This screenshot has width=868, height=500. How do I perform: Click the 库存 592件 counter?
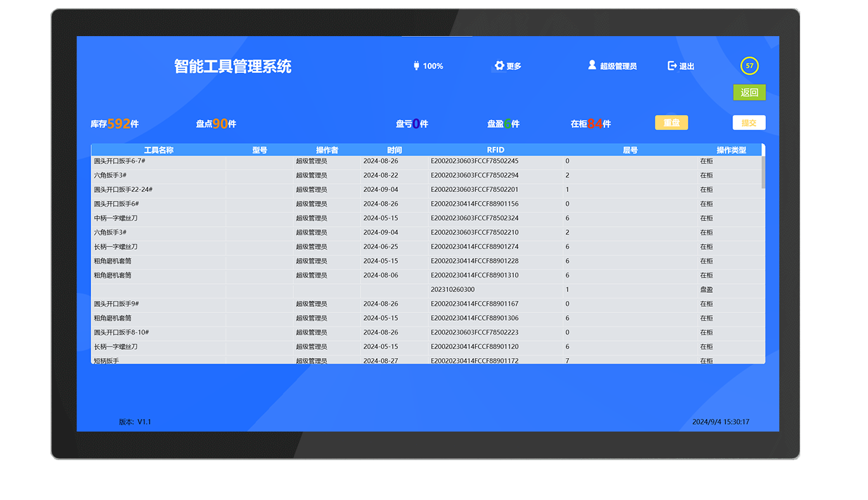pyautogui.click(x=115, y=124)
